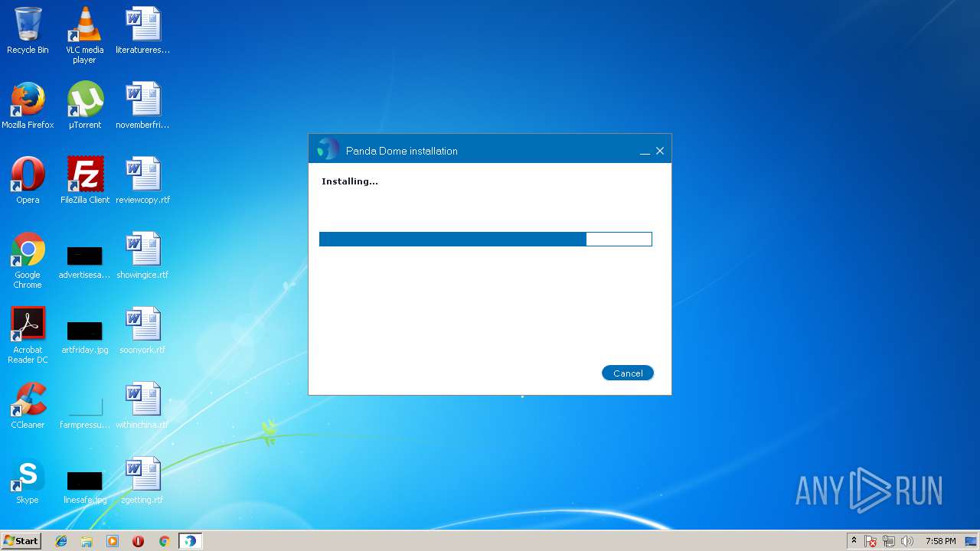The width and height of the screenshot is (980, 551).
Task: Open Chrome from the taskbar
Action: tap(164, 541)
